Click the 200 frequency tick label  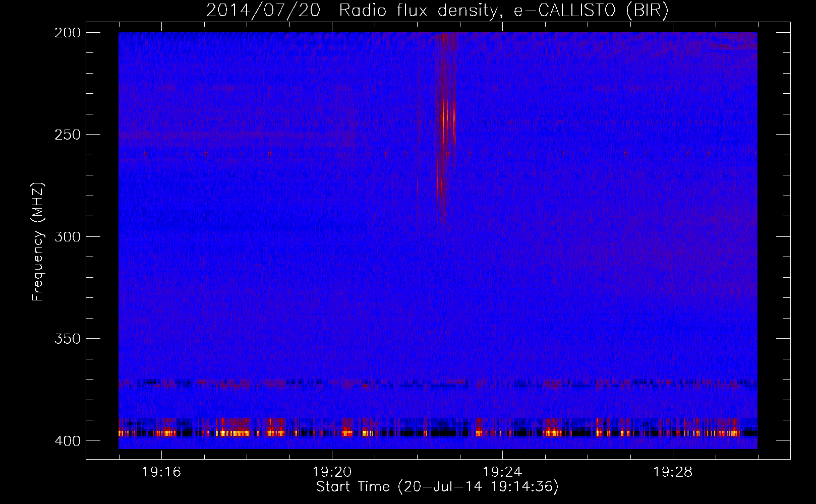click(x=68, y=33)
